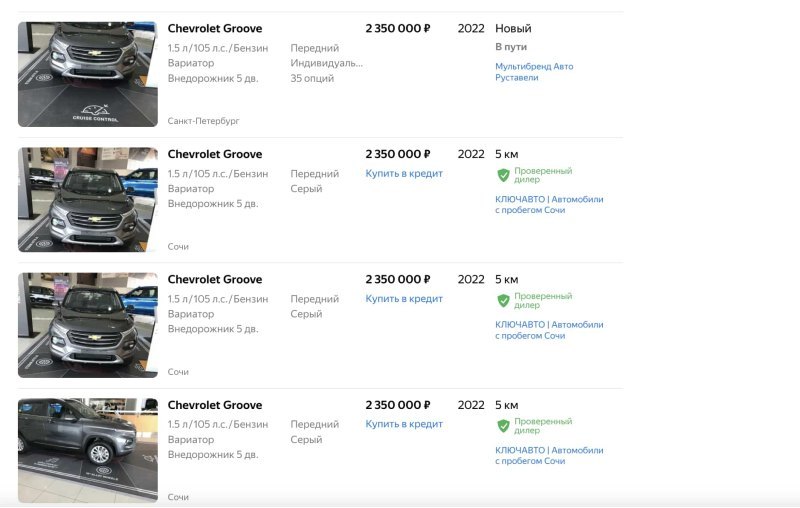Open the Chevrolet Groove title in third listing
800x508 pixels.
pos(215,280)
